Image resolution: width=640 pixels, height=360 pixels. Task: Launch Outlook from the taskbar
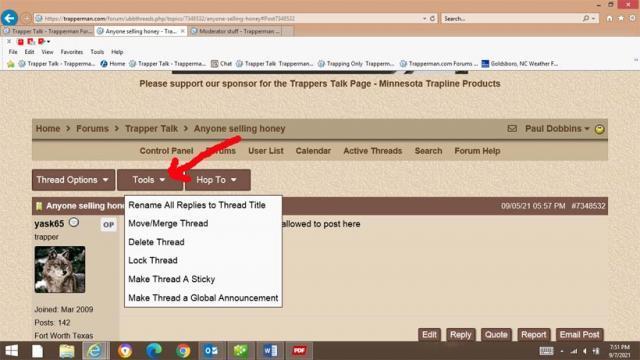pos(211,351)
